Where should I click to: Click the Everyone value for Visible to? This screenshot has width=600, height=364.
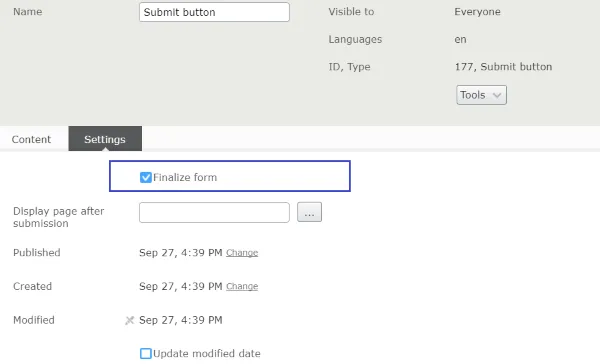coord(478,12)
